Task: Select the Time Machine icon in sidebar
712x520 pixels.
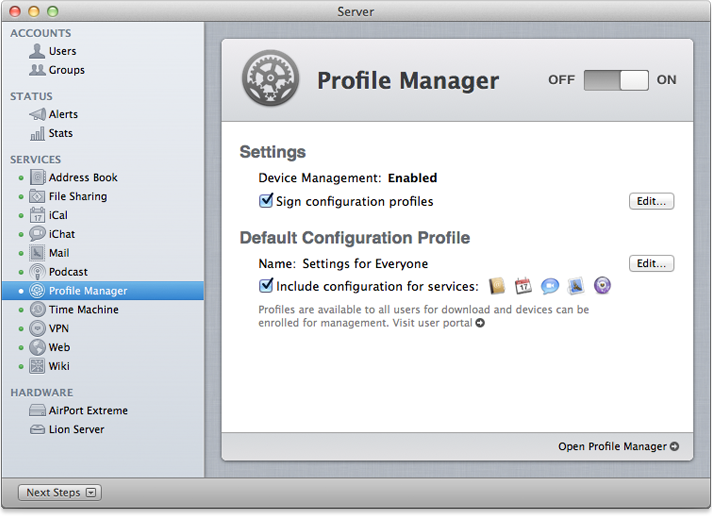Action: pos(37,310)
